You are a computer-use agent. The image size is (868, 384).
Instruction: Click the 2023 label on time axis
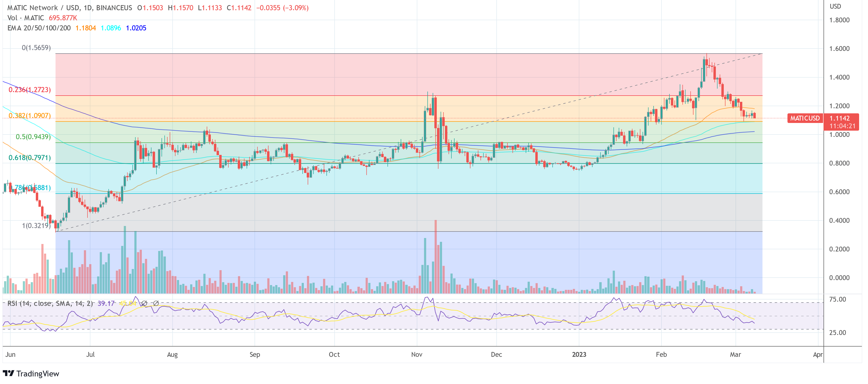(x=579, y=354)
